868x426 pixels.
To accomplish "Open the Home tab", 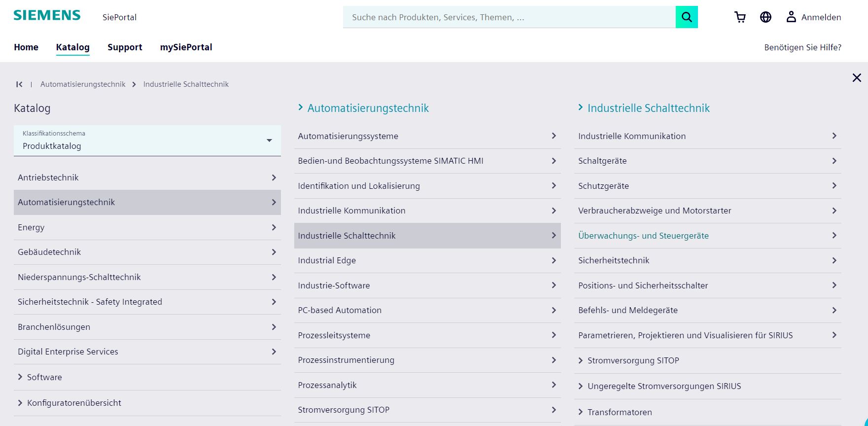I will coord(26,47).
